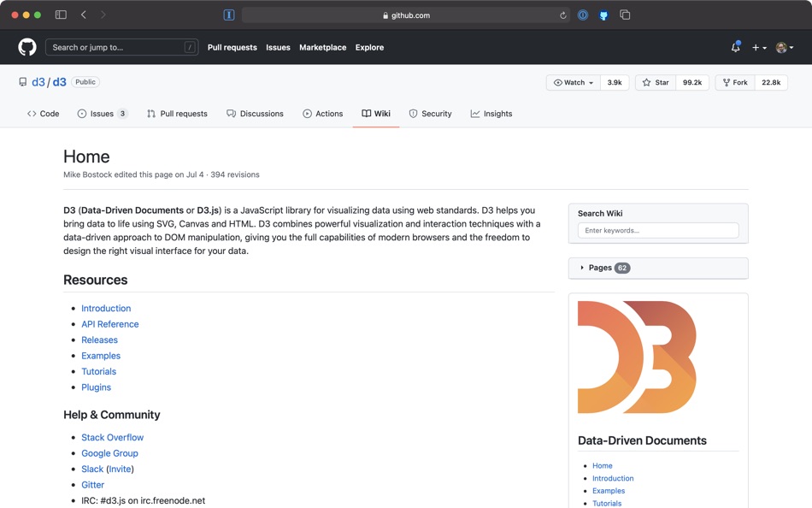Screen dimensions: 812x508
Task: Open the Examples resource link
Action: tap(101, 356)
